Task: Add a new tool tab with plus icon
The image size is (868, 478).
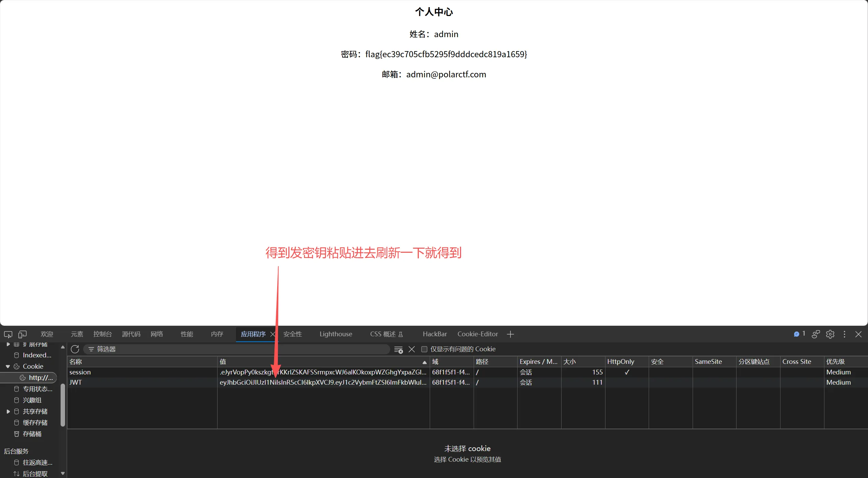Action: pos(510,334)
